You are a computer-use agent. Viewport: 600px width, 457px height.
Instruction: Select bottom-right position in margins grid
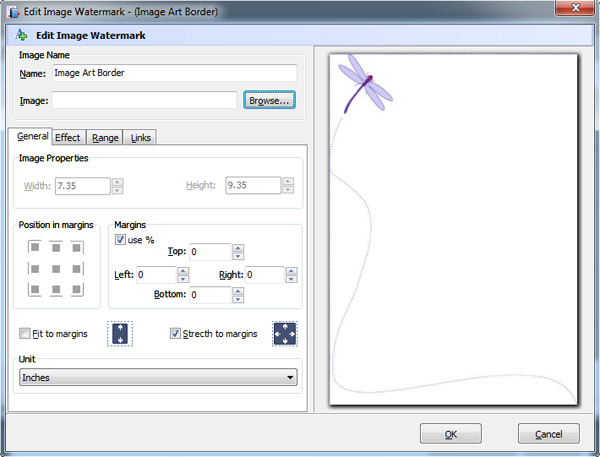coord(77,290)
